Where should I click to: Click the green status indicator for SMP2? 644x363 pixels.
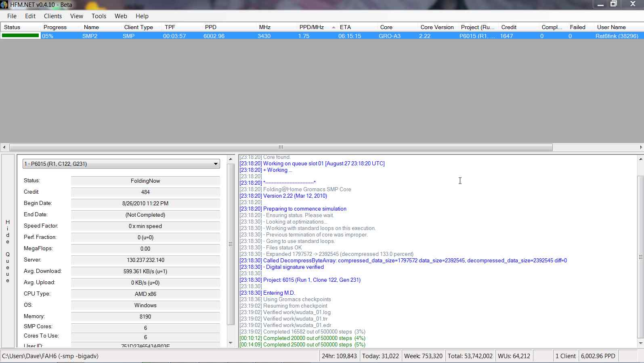(20, 36)
